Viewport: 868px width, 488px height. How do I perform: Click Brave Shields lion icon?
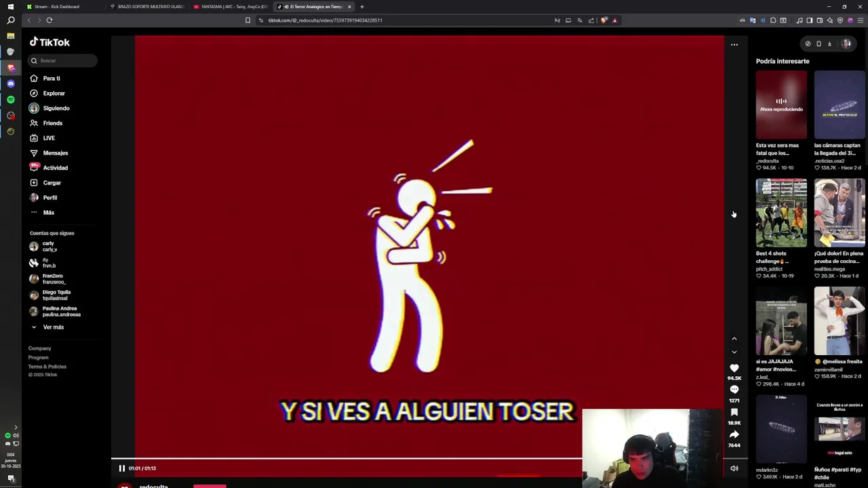click(x=604, y=20)
